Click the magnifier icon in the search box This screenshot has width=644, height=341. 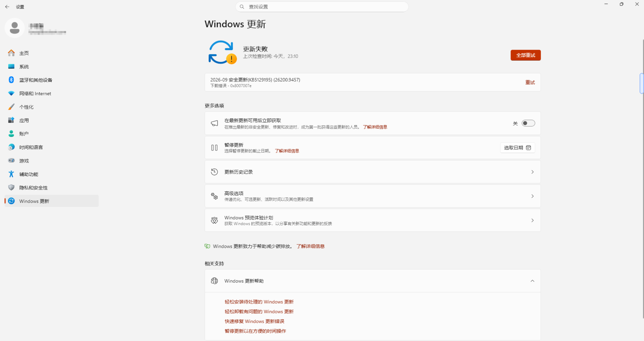pyautogui.click(x=242, y=7)
